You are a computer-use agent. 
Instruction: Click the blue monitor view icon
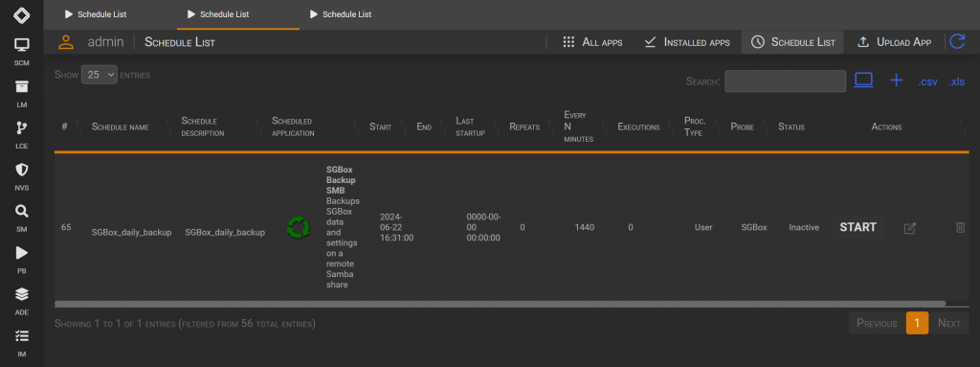point(864,80)
